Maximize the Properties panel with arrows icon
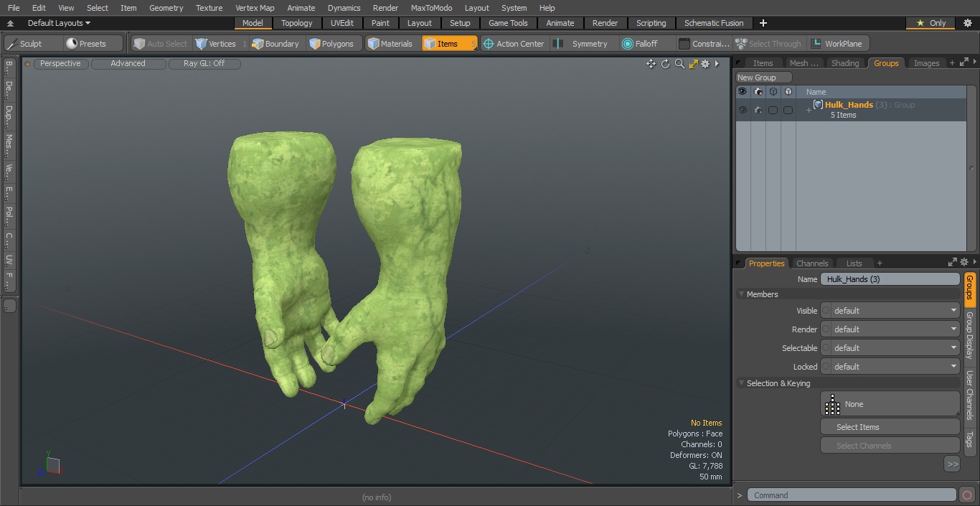Screen dimensions: 980x506 [x=953, y=263]
